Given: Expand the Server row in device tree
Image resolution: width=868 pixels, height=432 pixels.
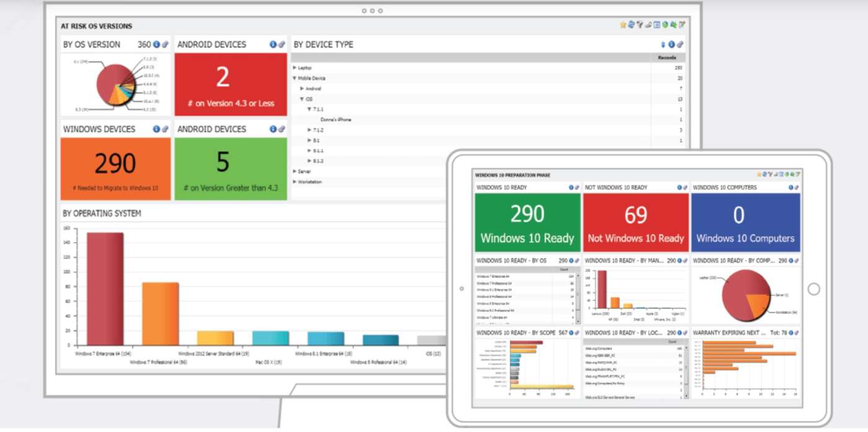Looking at the screenshot, I should point(295,171).
